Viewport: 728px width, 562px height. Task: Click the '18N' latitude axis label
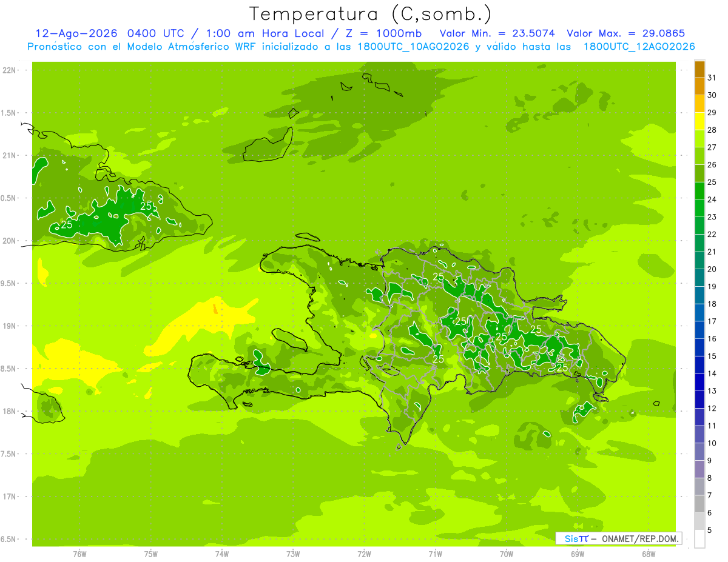click(10, 411)
